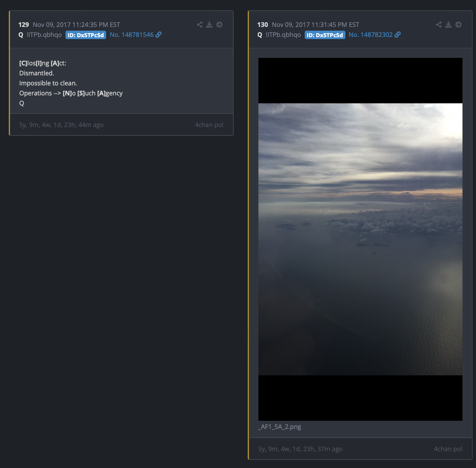476x468 pixels.
Task: Click the 37m ago timestamp in post 130
Action: click(x=300, y=449)
